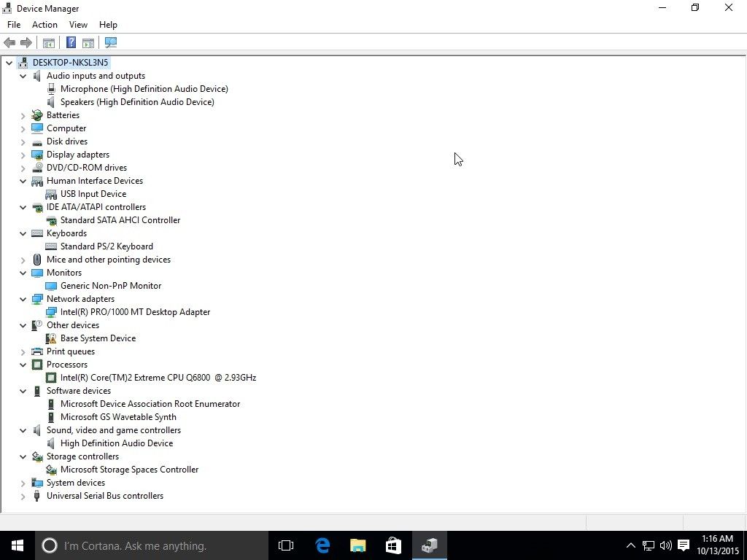Screen dimensions: 747x560
Task: Click the Windows Start button
Action: (x=18, y=545)
